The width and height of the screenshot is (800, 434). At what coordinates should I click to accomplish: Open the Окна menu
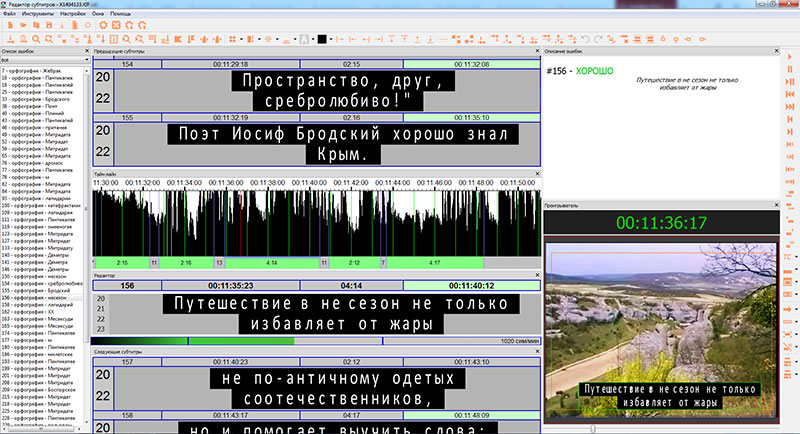pos(98,14)
